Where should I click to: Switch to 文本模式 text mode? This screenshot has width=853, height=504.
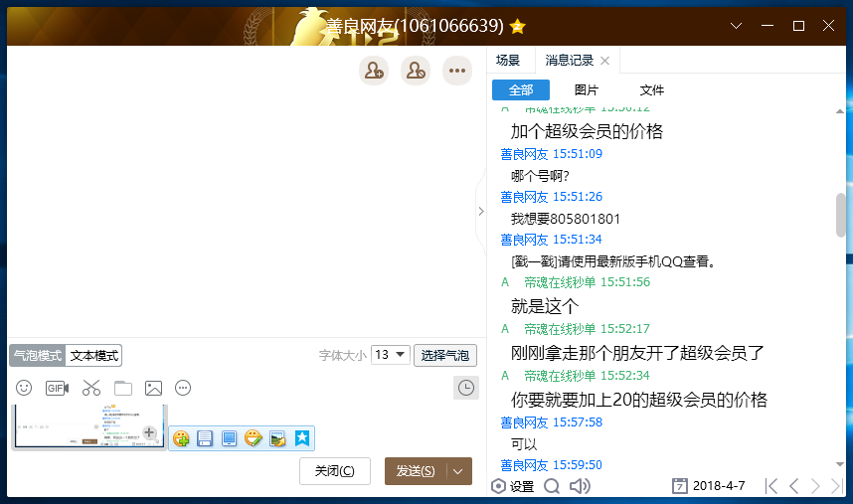pyautogui.click(x=93, y=356)
